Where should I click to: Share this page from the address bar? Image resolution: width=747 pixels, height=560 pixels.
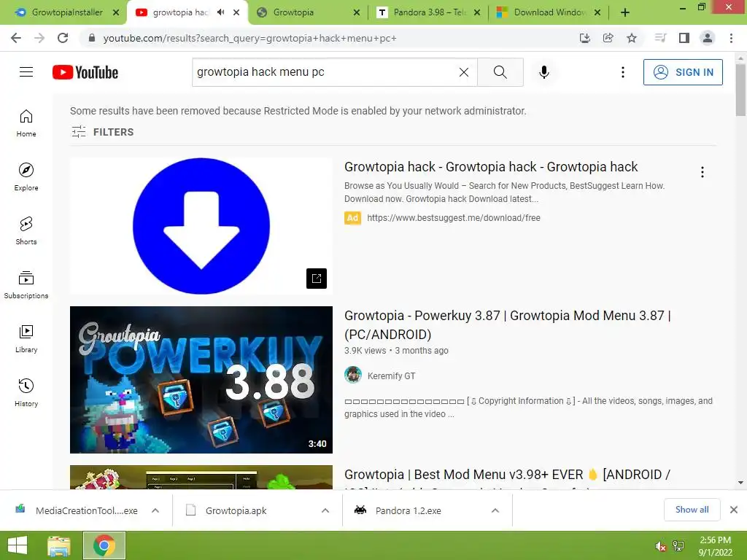click(608, 38)
